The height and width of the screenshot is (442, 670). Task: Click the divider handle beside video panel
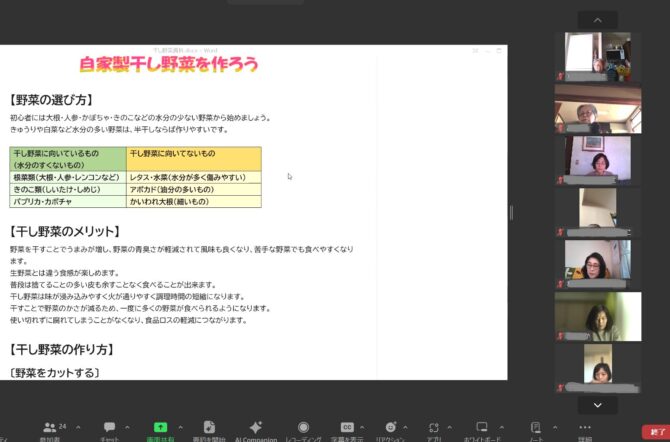511,212
